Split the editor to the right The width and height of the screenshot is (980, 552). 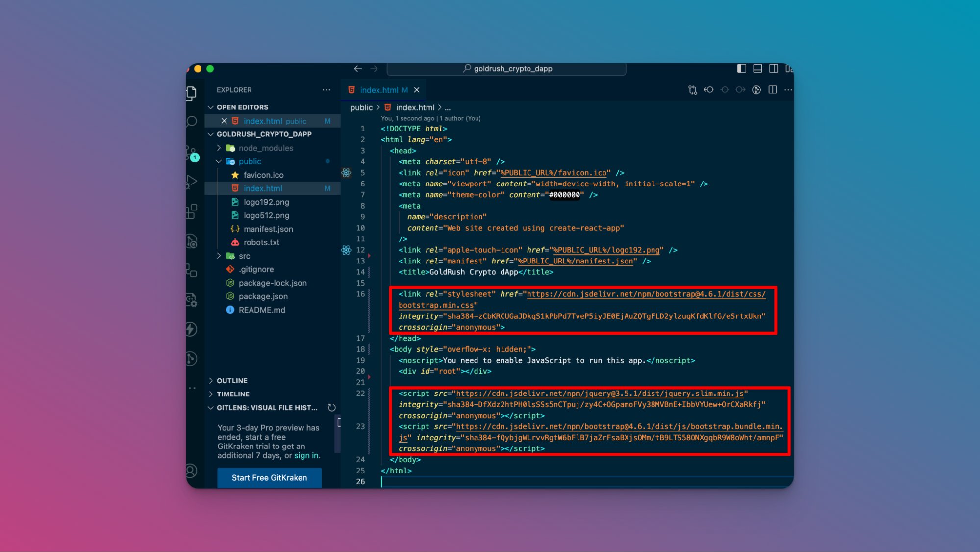tap(773, 90)
